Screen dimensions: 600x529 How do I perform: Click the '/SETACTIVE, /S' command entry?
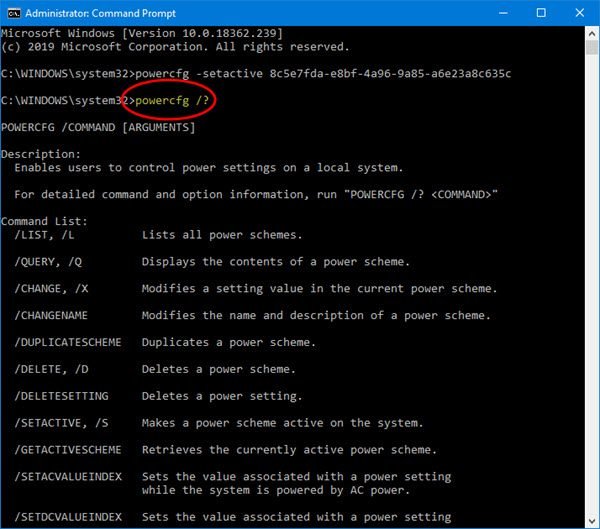pos(61,423)
